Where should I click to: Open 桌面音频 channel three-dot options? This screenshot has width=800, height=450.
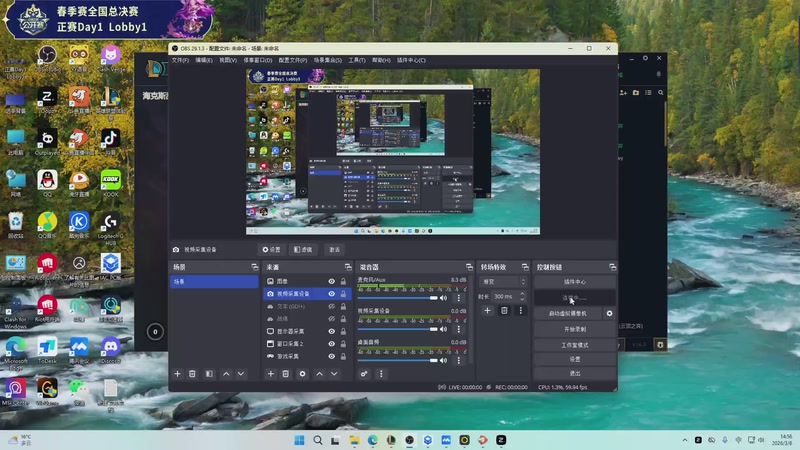[459, 360]
